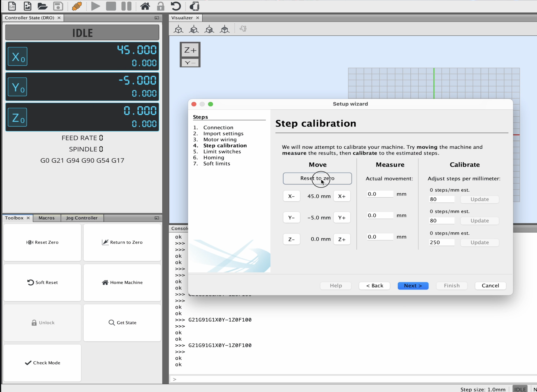Screen dimensions: 537x392
Task: Switch to the Macros tab
Action: click(x=47, y=218)
